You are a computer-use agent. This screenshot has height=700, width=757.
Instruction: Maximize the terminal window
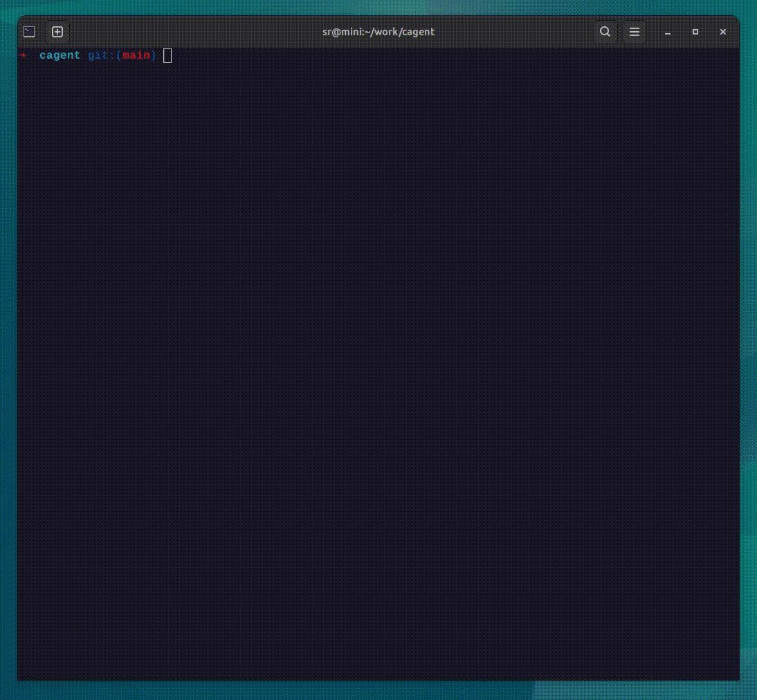click(695, 31)
